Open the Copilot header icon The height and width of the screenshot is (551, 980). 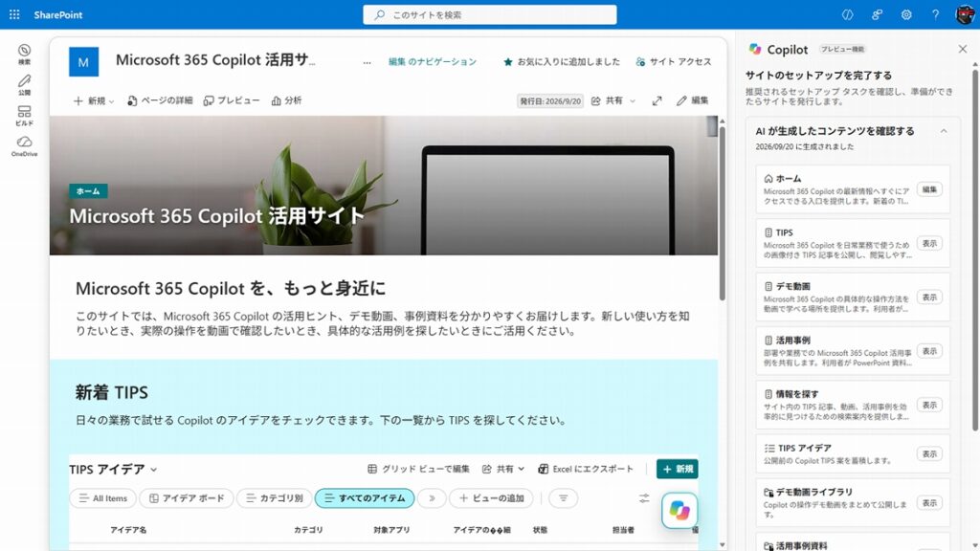[x=848, y=15]
